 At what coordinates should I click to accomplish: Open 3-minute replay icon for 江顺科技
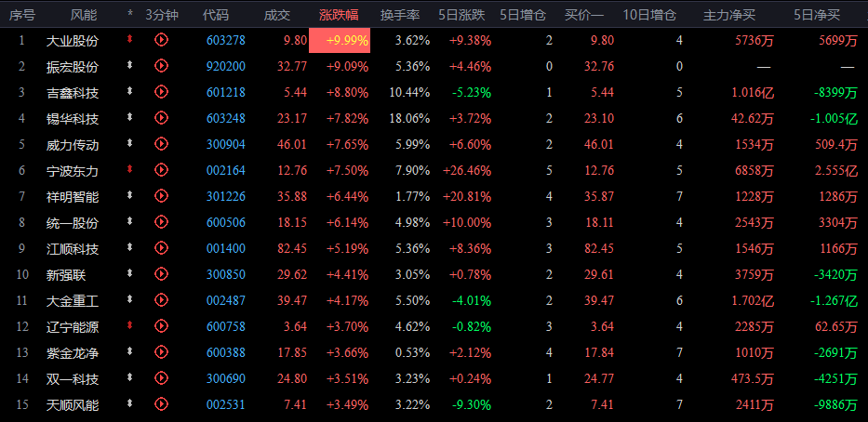pos(161,248)
